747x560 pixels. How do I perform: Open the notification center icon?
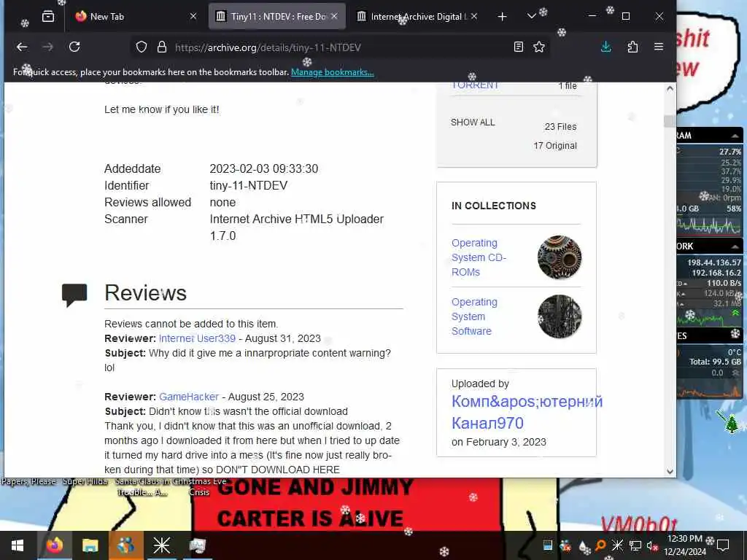coord(723,545)
